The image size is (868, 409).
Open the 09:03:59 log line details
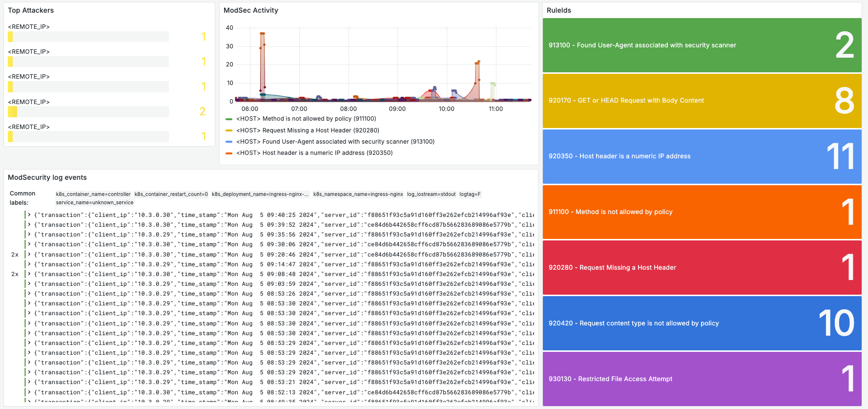tap(29, 284)
